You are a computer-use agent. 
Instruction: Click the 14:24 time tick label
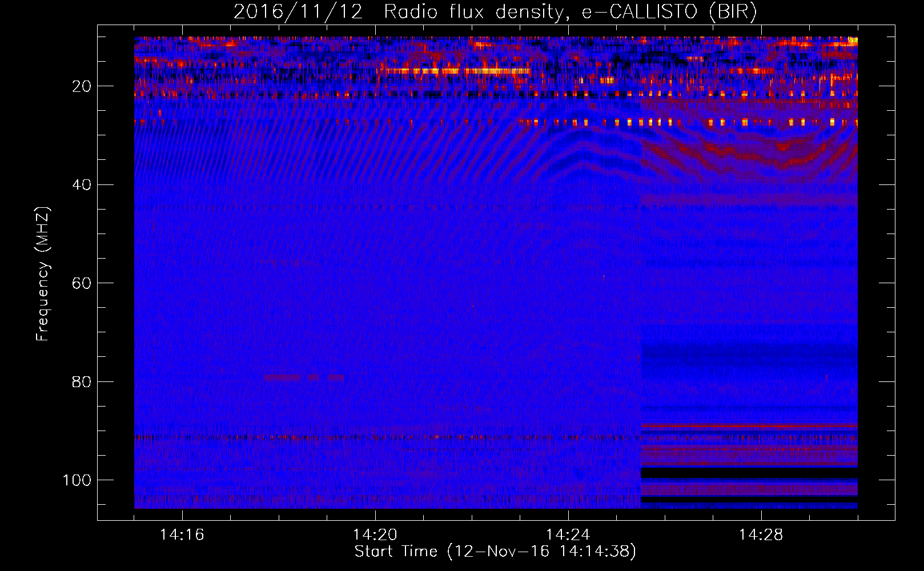coord(568,535)
